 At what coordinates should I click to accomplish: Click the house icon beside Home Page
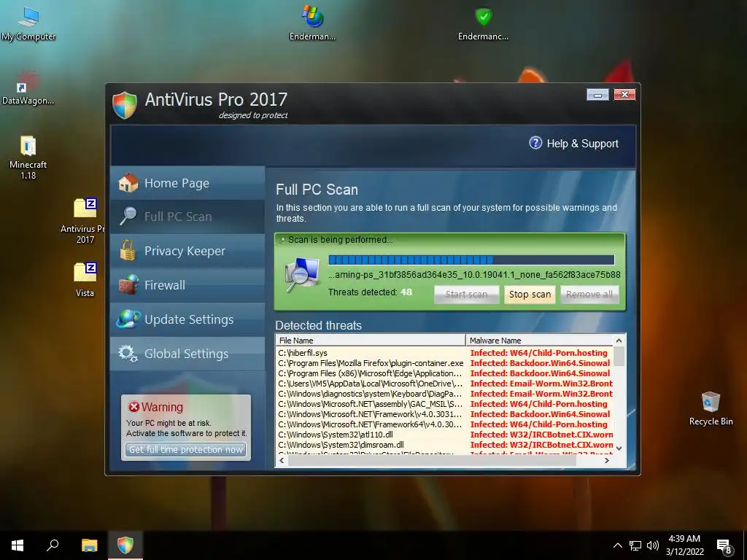click(x=128, y=183)
